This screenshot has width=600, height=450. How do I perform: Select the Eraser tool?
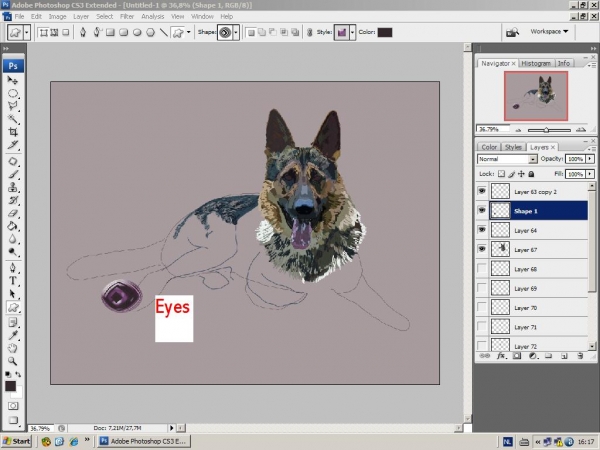click(x=13, y=214)
